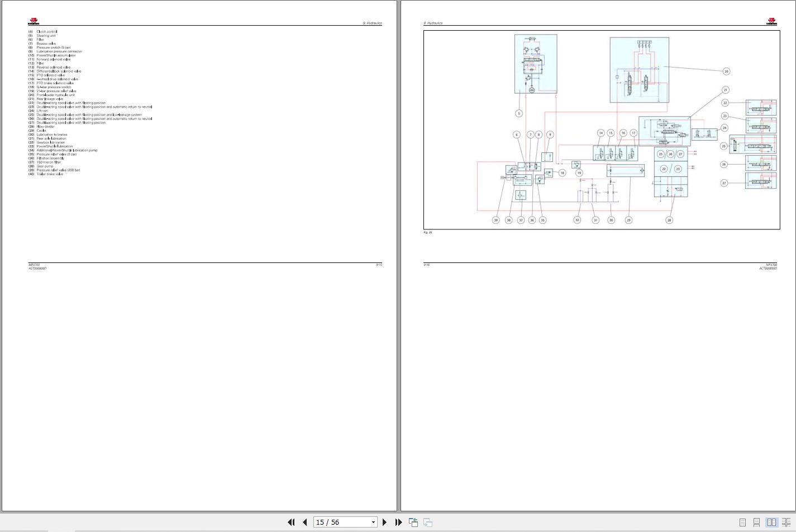The width and height of the screenshot is (796, 532).
Task: Click the Massey Ferguson logo on left page
Action: coord(34,21)
